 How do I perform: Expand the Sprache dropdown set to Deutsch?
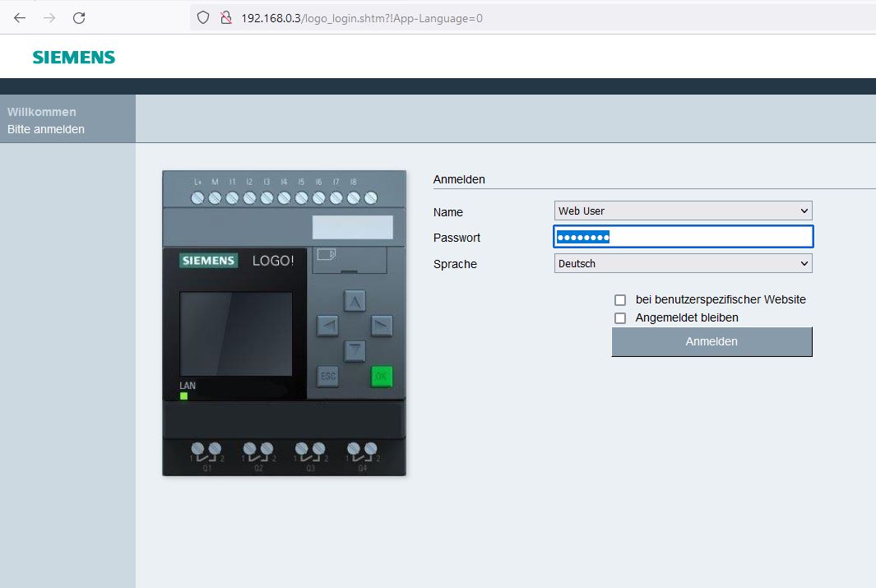pyautogui.click(x=683, y=264)
